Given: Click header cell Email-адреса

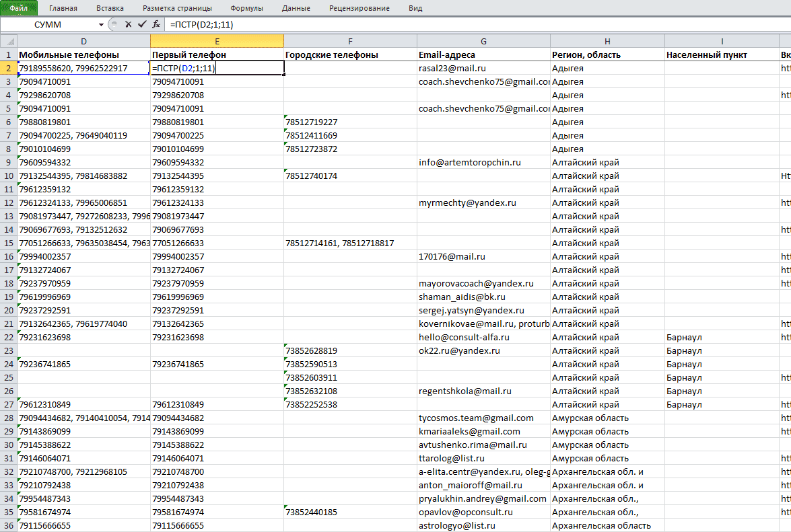Looking at the screenshot, I should (x=483, y=55).
